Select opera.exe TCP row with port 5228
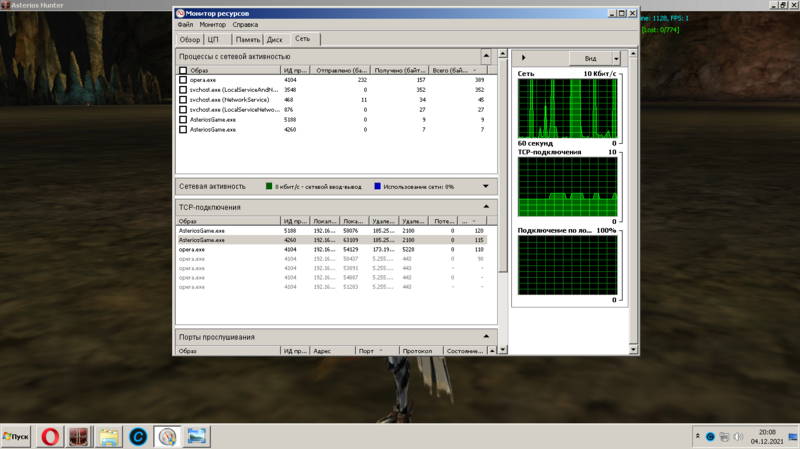800x449 pixels. pyautogui.click(x=332, y=250)
